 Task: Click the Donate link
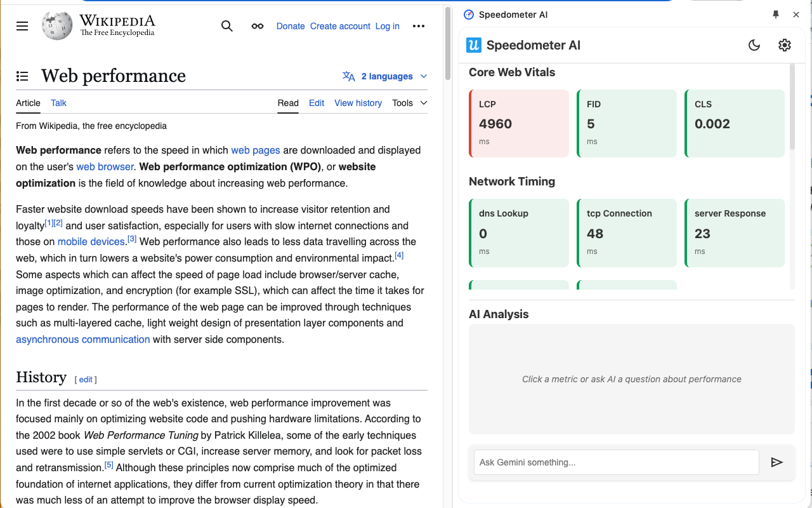pos(291,26)
